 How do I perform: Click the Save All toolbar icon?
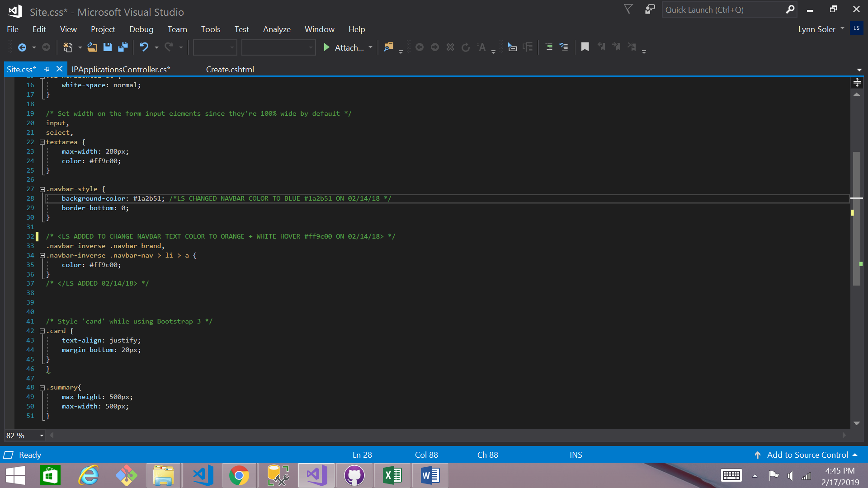(123, 47)
